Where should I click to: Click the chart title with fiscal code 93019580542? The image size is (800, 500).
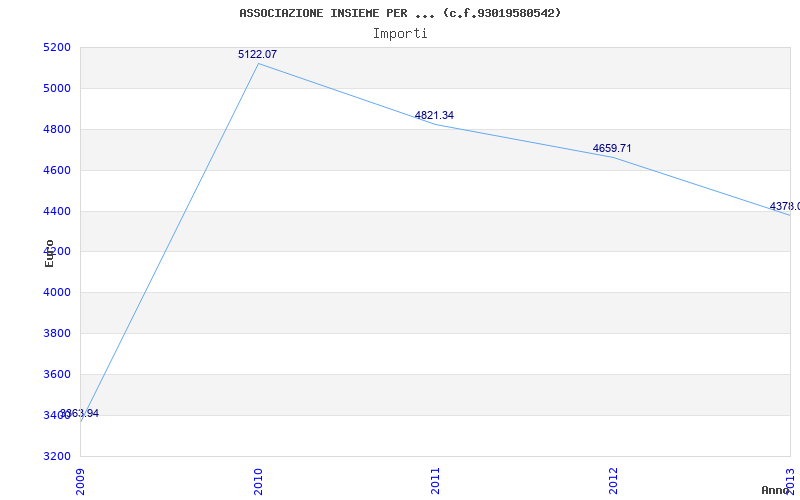[400, 13]
